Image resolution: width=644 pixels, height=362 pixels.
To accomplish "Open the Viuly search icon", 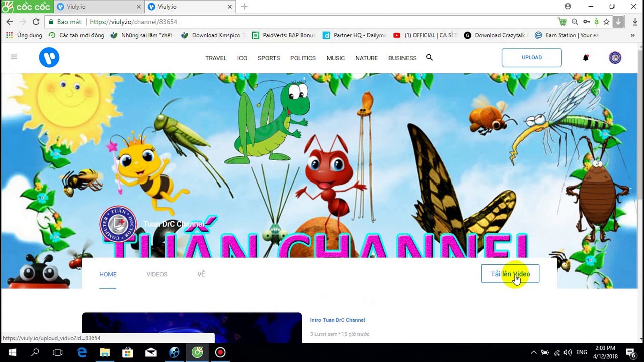I will click(x=429, y=57).
